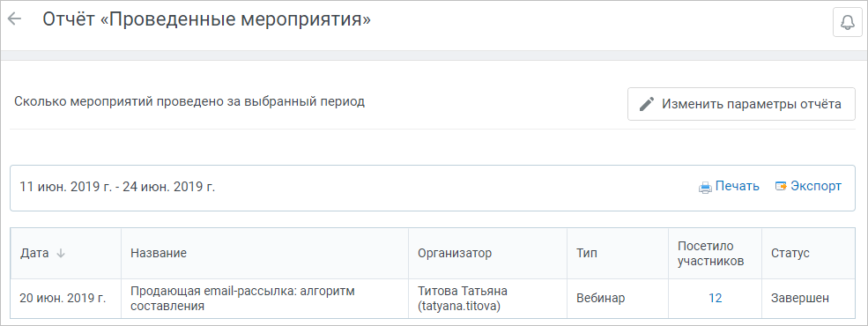Screen dimensions: 868x326
Task: Click the Организатор column header
Action: (x=455, y=254)
